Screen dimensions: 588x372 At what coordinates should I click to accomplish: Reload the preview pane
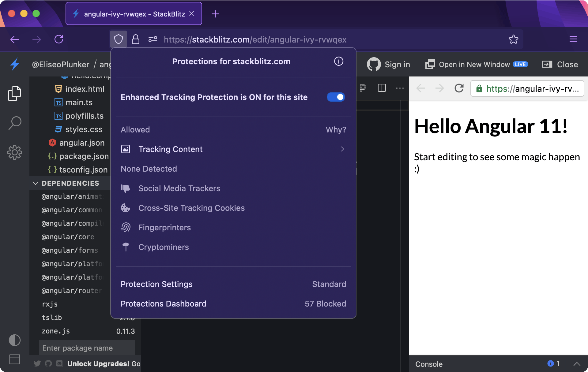click(x=459, y=88)
